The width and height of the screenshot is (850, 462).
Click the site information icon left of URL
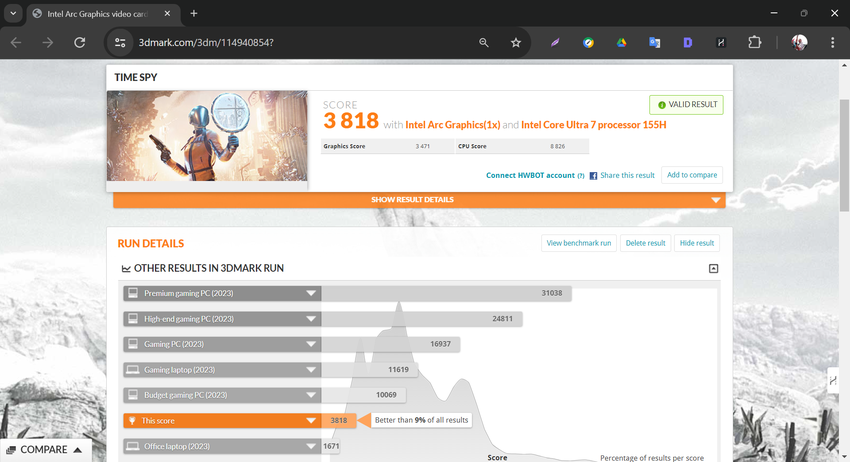click(x=120, y=43)
